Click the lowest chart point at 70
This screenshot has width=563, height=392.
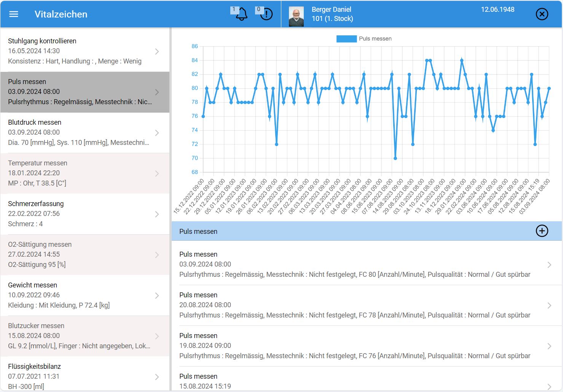click(395, 158)
